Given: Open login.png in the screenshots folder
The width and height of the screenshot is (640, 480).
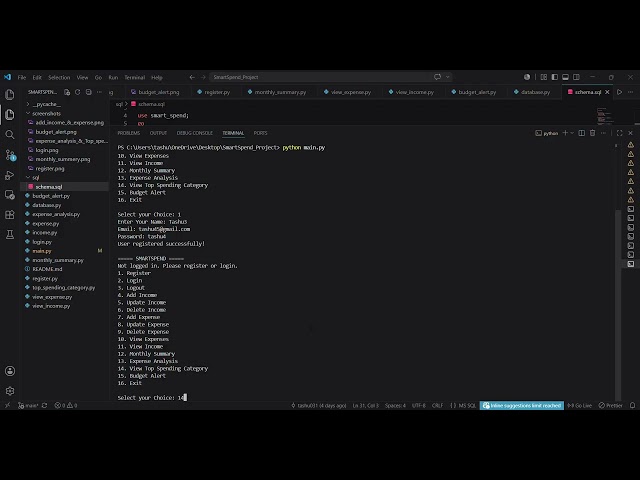Looking at the screenshot, I should [47, 150].
